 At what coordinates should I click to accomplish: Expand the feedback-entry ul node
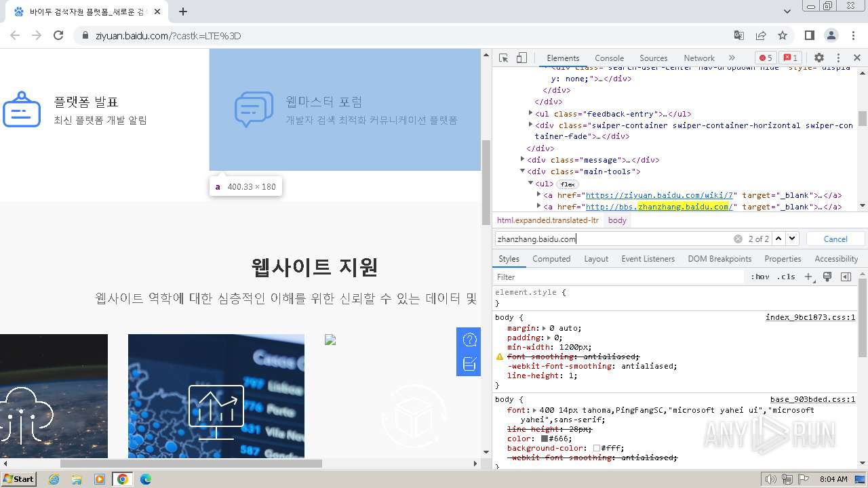(x=530, y=113)
